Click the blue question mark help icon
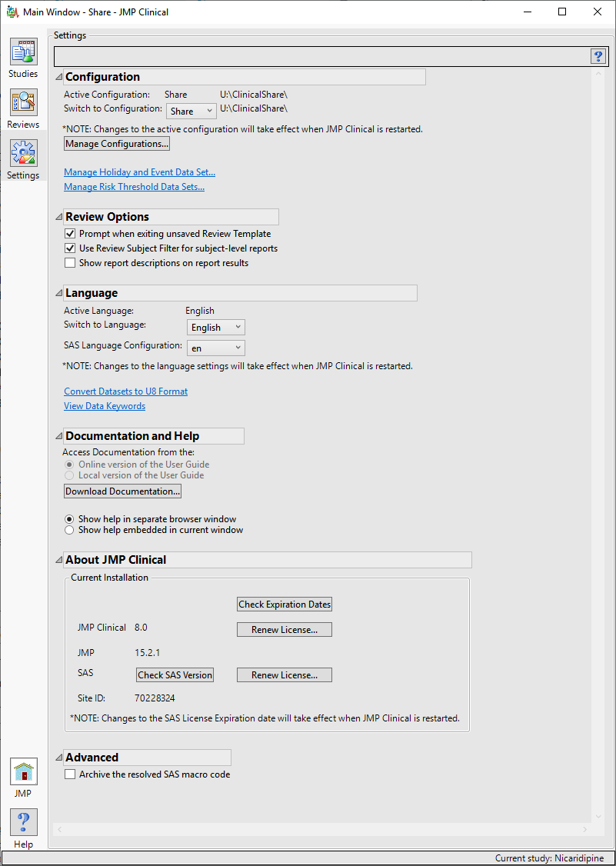The image size is (616, 866). point(598,56)
